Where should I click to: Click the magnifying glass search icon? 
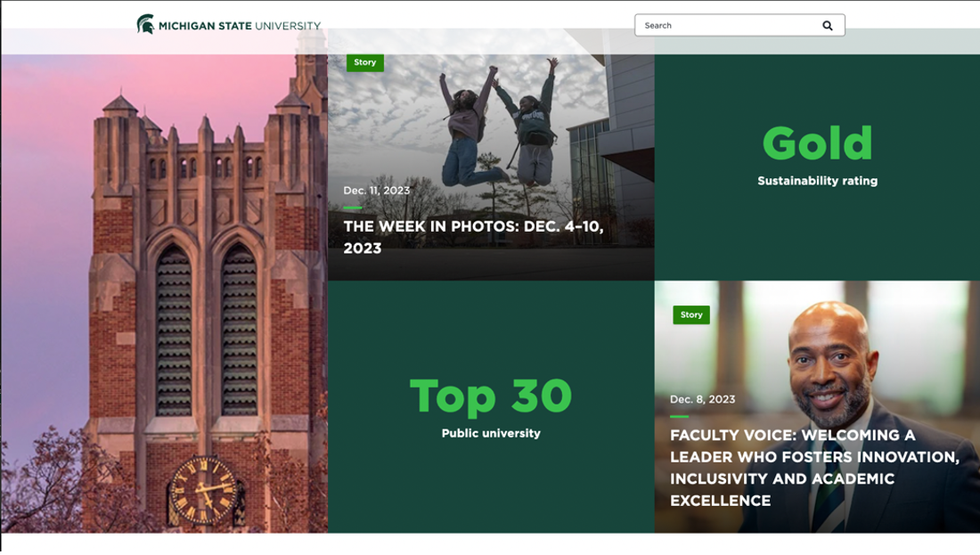tap(827, 26)
